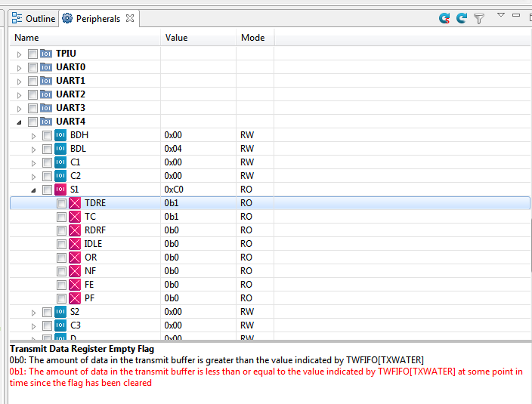
Task: Check the BDH register checkbox
Action: pyautogui.click(x=47, y=135)
